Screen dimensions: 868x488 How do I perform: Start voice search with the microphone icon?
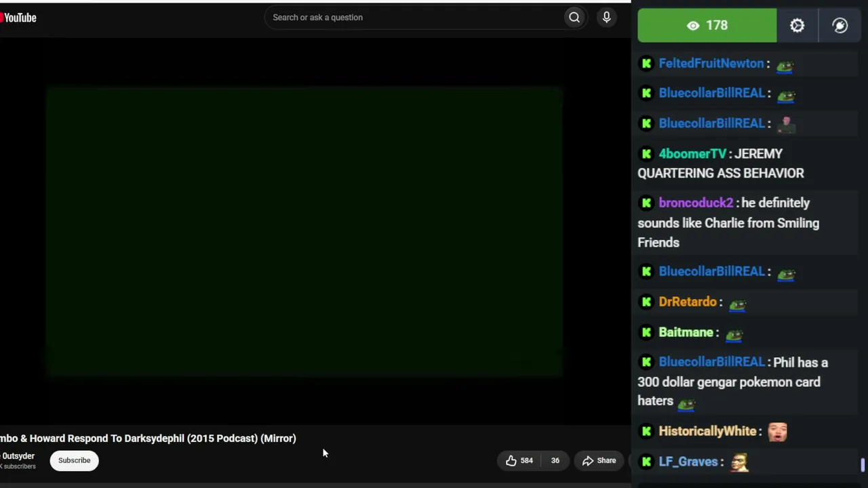607,18
